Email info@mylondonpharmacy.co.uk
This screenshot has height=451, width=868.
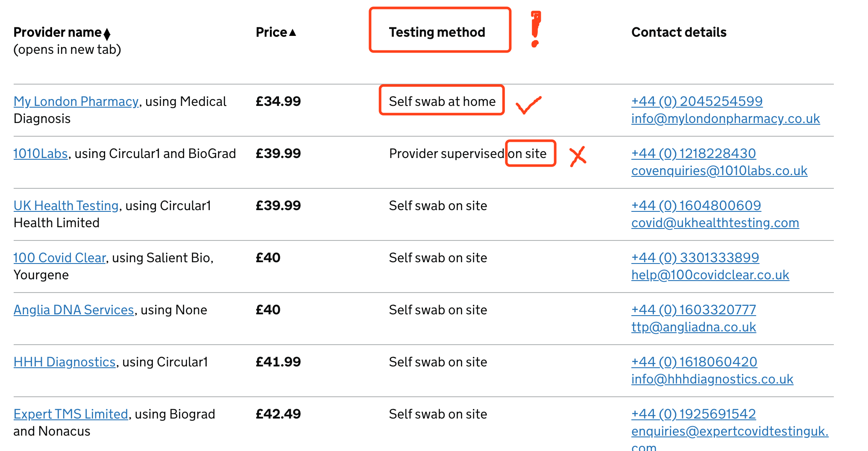[x=725, y=119]
